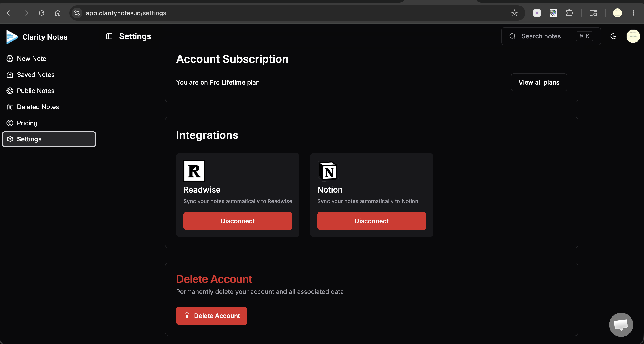Click 'Sync your notes automatically to Readwise' text
This screenshot has width=644, height=344.
point(238,201)
